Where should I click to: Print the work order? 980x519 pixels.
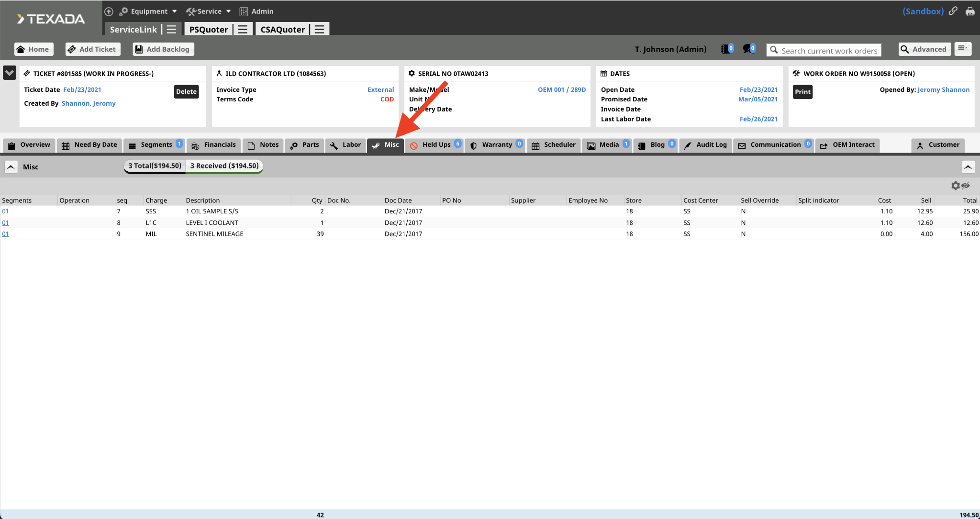point(802,92)
